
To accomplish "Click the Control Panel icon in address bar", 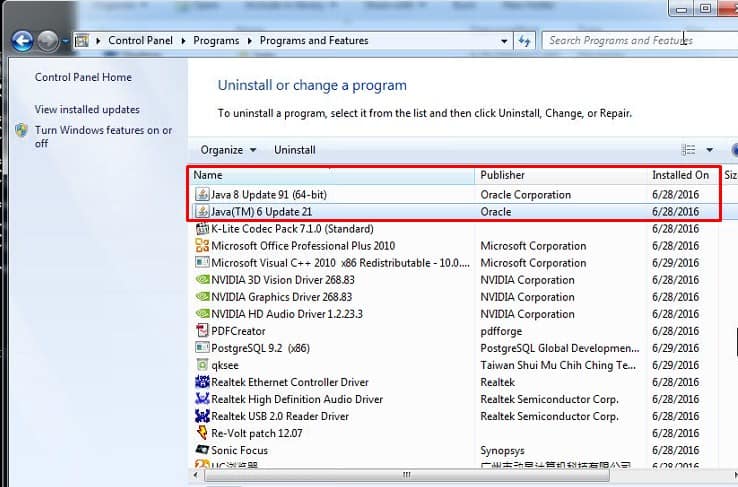I will pyautogui.click(x=82, y=41).
